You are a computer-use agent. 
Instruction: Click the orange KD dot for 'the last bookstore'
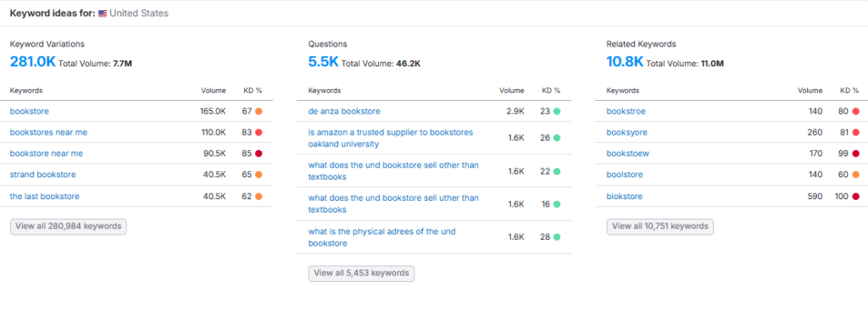click(259, 196)
